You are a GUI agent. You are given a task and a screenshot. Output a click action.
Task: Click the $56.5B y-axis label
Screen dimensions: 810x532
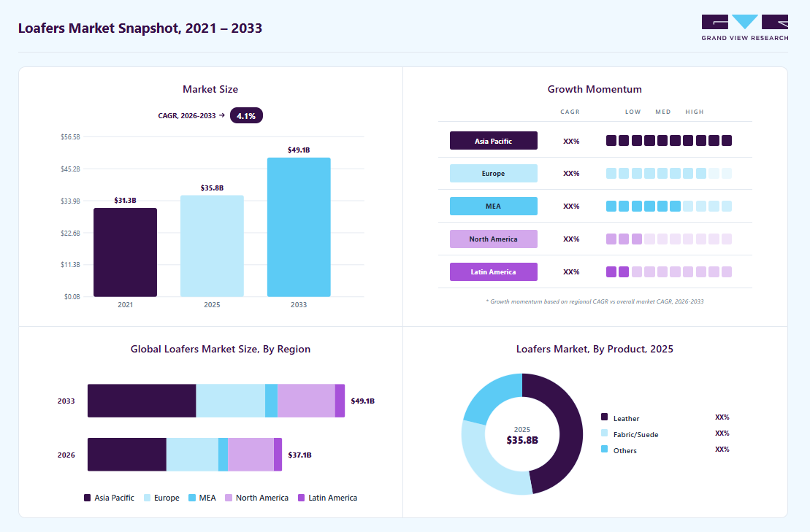coord(70,136)
